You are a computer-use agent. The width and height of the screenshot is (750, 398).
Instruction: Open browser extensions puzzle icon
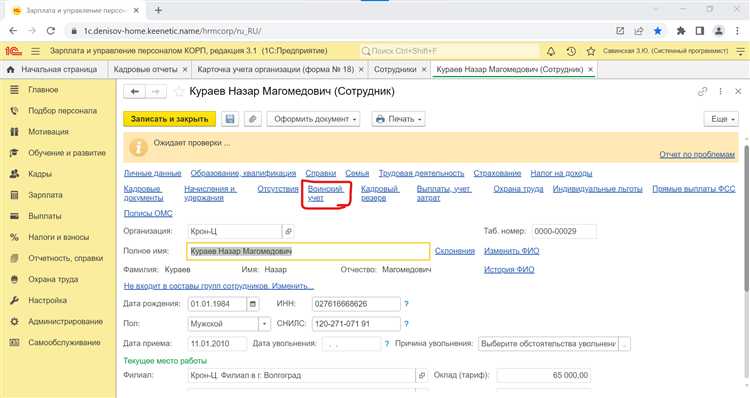(x=681, y=31)
